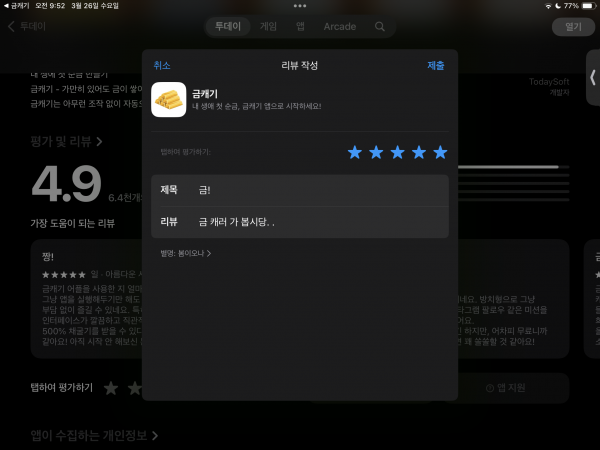
Task: Tap the 금캐기 gold bars app icon
Action: tap(169, 99)
